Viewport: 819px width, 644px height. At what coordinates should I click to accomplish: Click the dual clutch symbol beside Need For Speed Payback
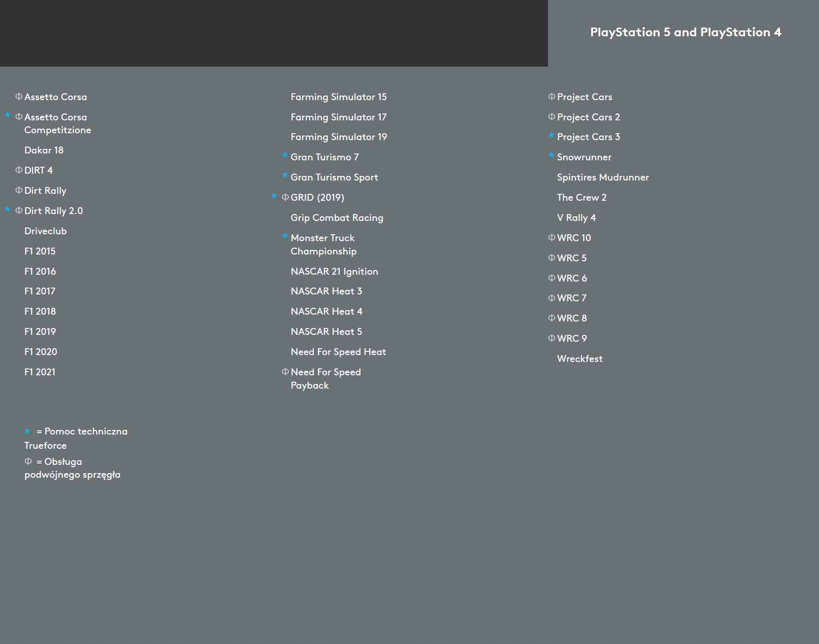tap(285, 372)
